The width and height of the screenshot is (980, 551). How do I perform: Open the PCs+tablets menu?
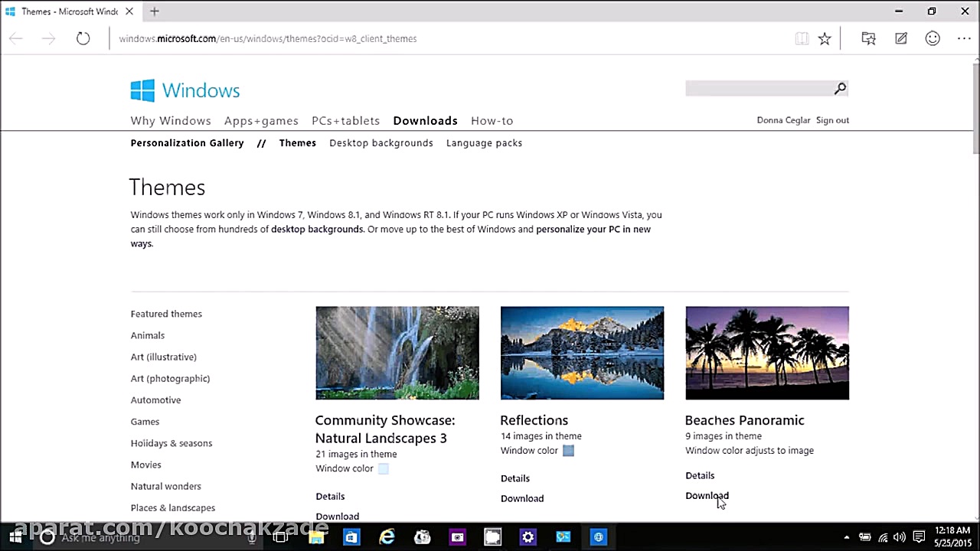(x=345, y=121)
